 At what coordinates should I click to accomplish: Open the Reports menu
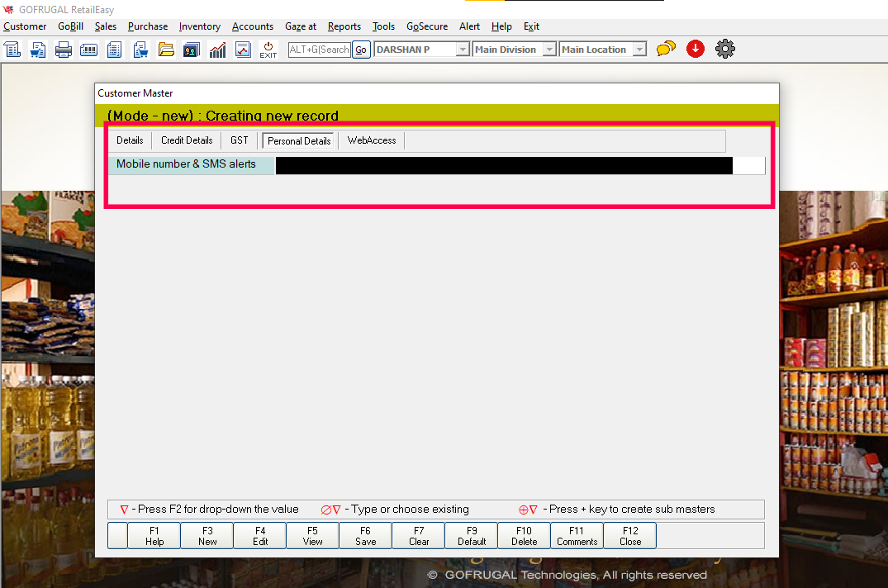[x=344, y=26]
